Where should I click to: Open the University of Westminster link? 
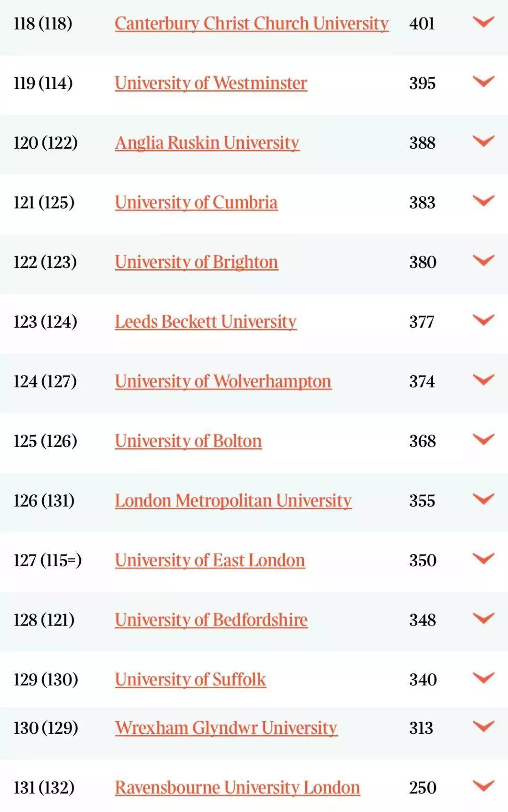[x=211, y=83]
